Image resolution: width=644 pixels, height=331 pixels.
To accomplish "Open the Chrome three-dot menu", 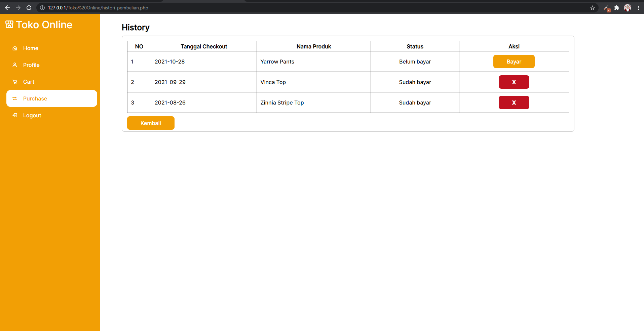I will 639,7.
